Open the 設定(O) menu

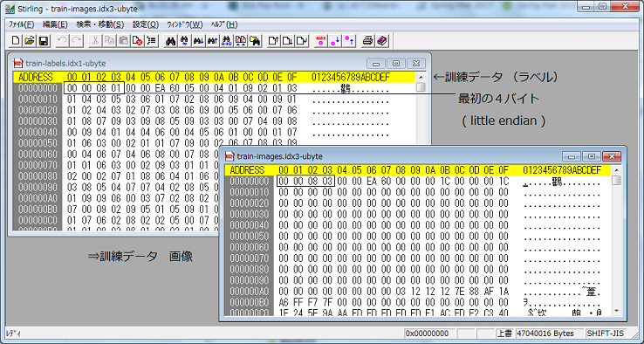pos(146,24)
